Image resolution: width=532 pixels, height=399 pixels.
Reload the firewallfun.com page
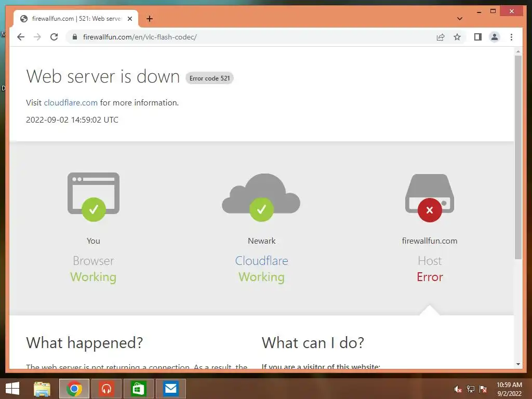coord(54,37)
